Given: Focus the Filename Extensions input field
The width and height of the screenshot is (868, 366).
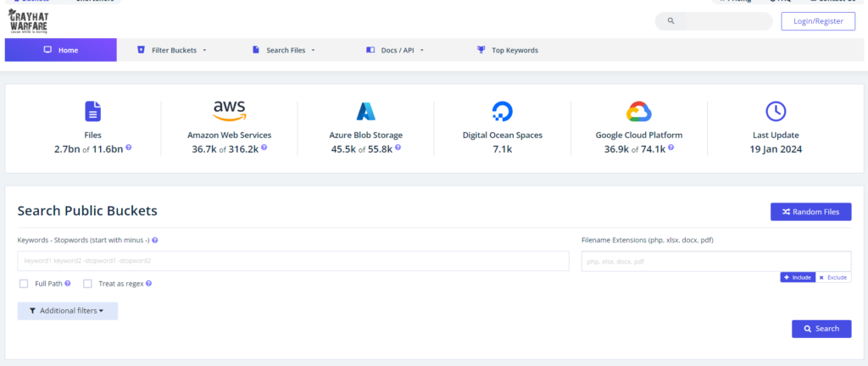Looking at the screenshot, I should tap(716, 261).
